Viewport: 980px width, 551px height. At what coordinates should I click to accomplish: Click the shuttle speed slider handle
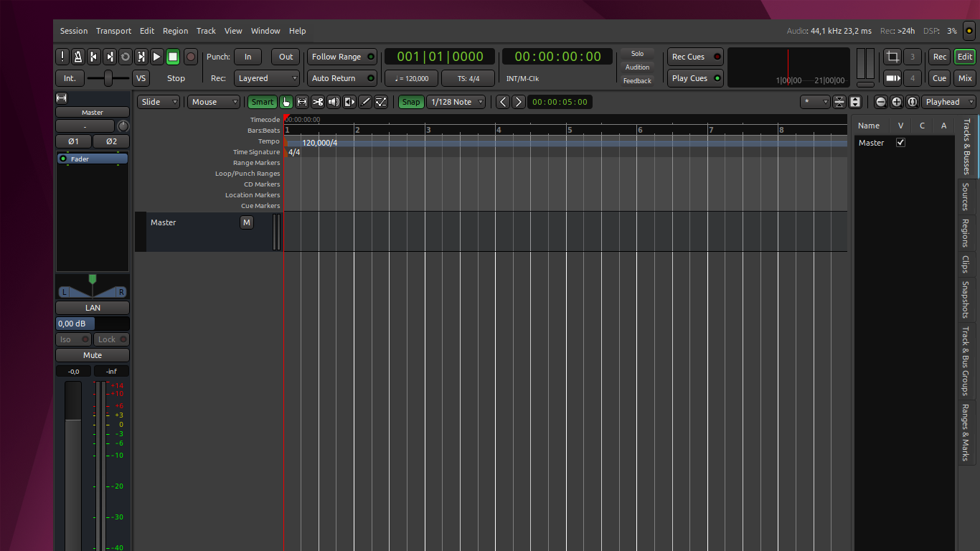point(108,78)
